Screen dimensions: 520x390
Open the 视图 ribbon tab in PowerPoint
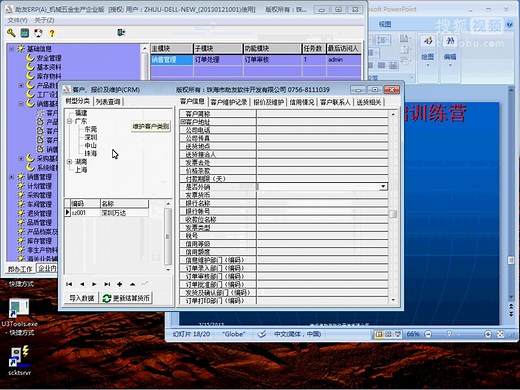(x=385, y=24)
